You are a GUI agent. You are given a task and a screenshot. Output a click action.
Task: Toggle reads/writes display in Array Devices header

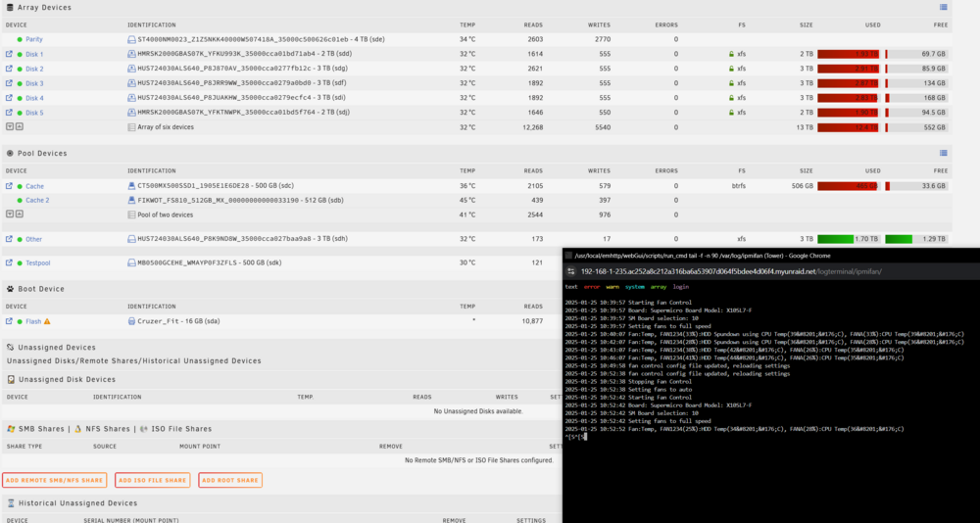click(x=944, y=7)
